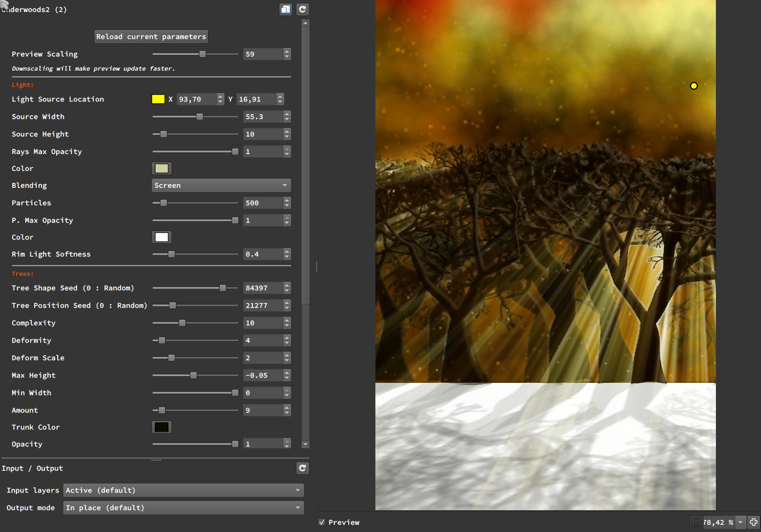
Task: Click the yellow light source marker on preview
Action: click(x=694, y=86)
